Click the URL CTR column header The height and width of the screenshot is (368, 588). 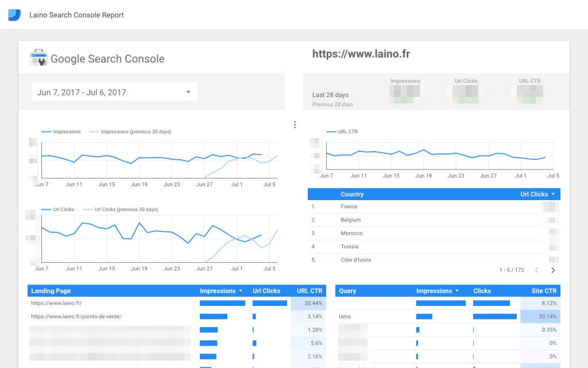pyautogui.click(x=310, y=290)
